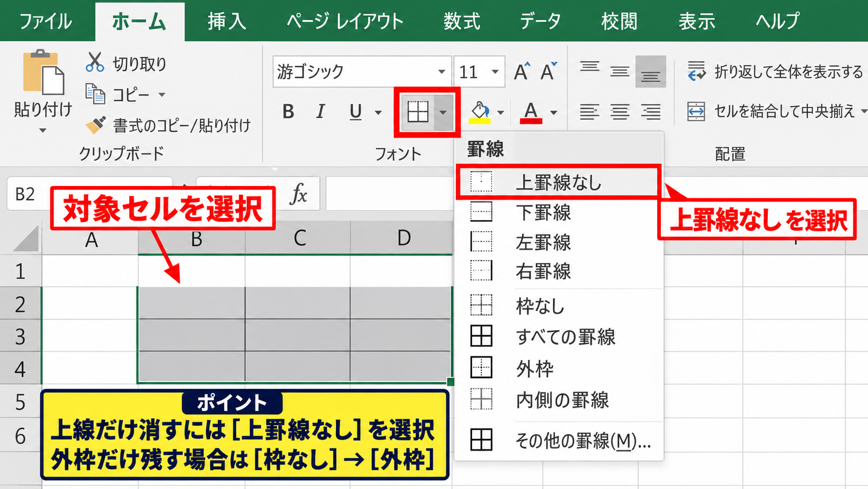Screen dimensions: 868x489
Task: Open the underline style dropdown arrow
Action: [x=378, y=112]
